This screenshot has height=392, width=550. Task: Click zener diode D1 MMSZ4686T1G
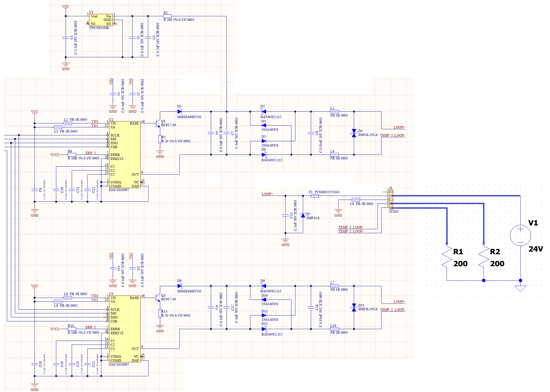click(x=179, y=112)
